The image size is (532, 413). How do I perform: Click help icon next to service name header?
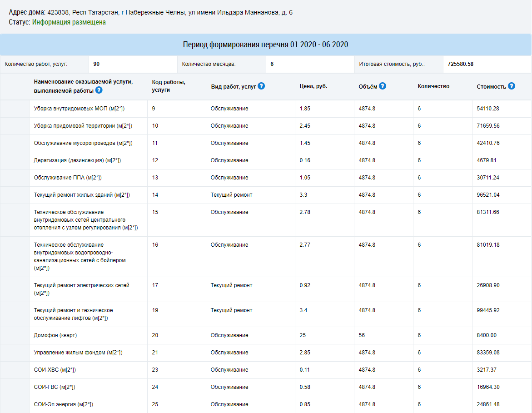(99, 90)
